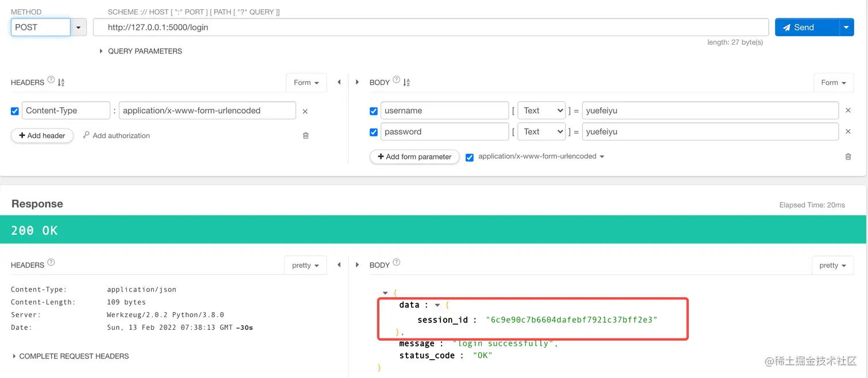Open the request headers Form dropdown
Viewport: 868px width, 378px height.
click(306, 83)
